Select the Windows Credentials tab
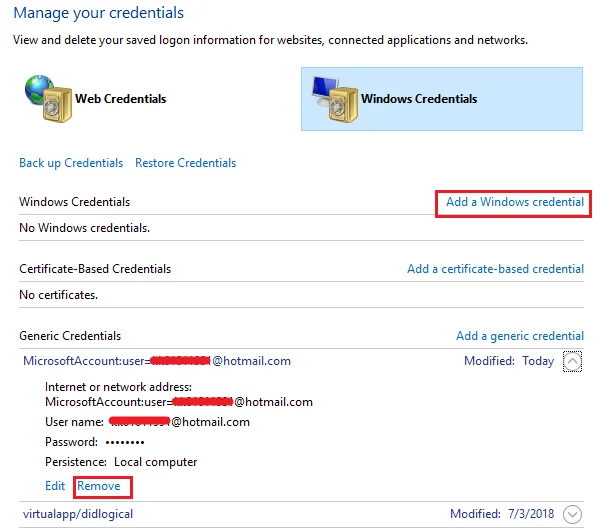This screenshot has height=530, width=600. 442,99
